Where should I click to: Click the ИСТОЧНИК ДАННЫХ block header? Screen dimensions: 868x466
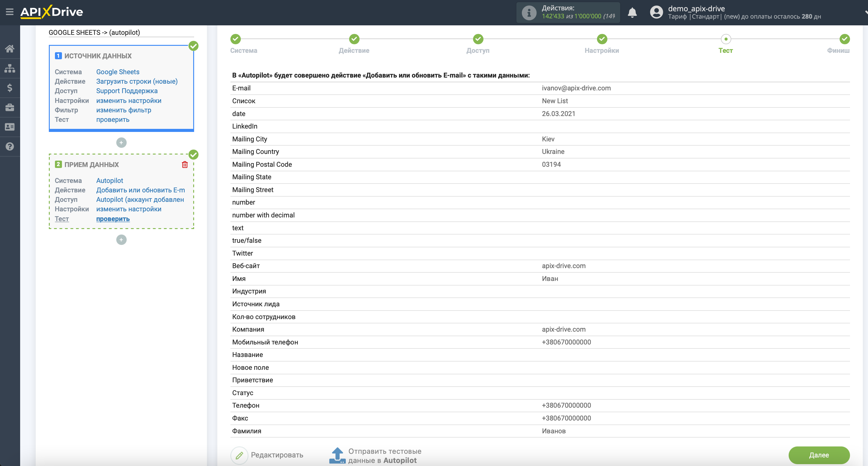click(98, 56)
